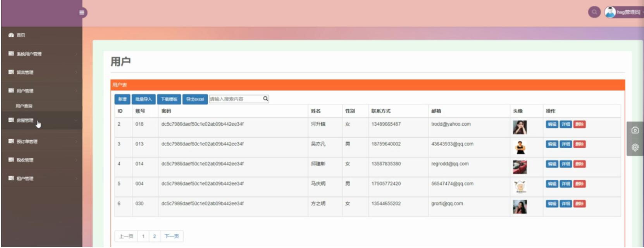Image resolution: width=644 pixels, height=248 pixels.
Task: Delete the user 吴亦凡
Action: (579, 144)
